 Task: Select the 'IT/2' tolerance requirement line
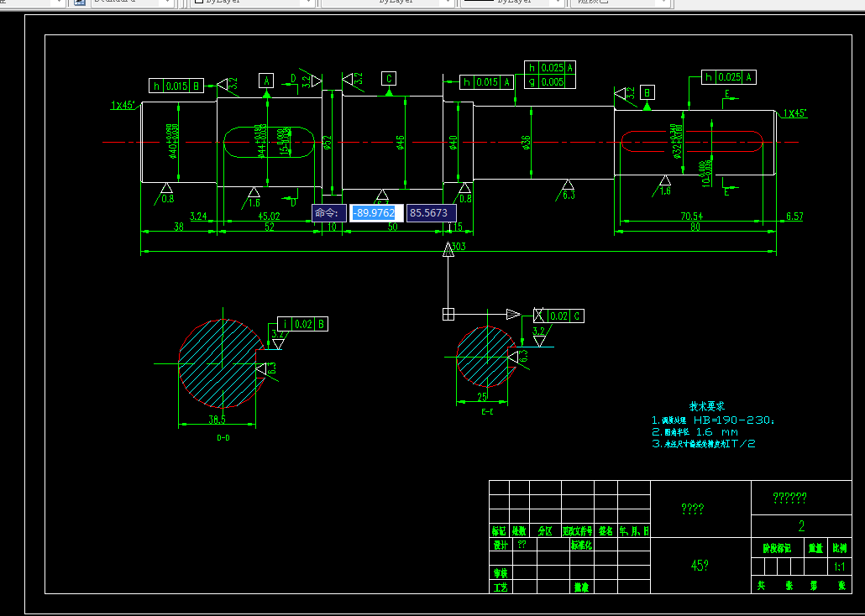(704, 443)
